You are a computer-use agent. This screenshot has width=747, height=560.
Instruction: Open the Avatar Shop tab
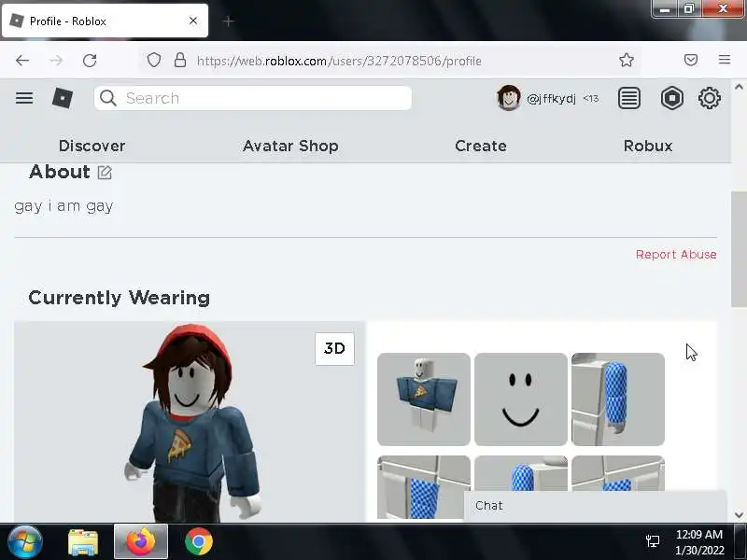coord(290,146)
